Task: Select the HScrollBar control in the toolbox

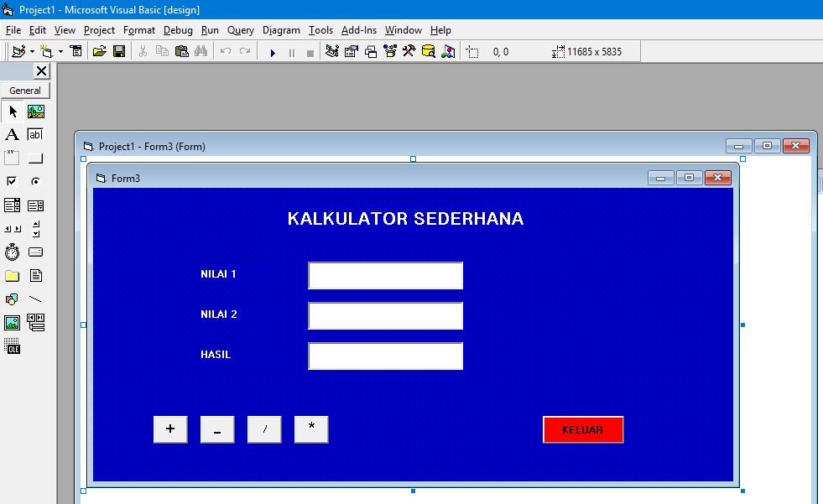Action: (12, 228)
